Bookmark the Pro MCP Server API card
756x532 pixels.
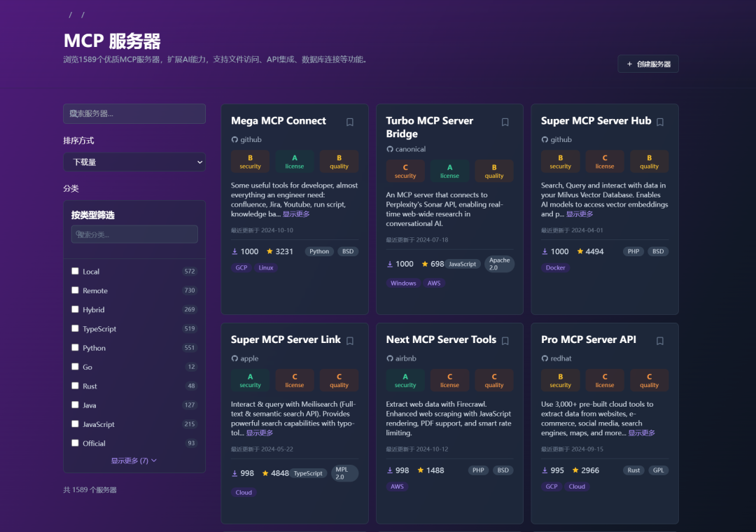[661, 341]
